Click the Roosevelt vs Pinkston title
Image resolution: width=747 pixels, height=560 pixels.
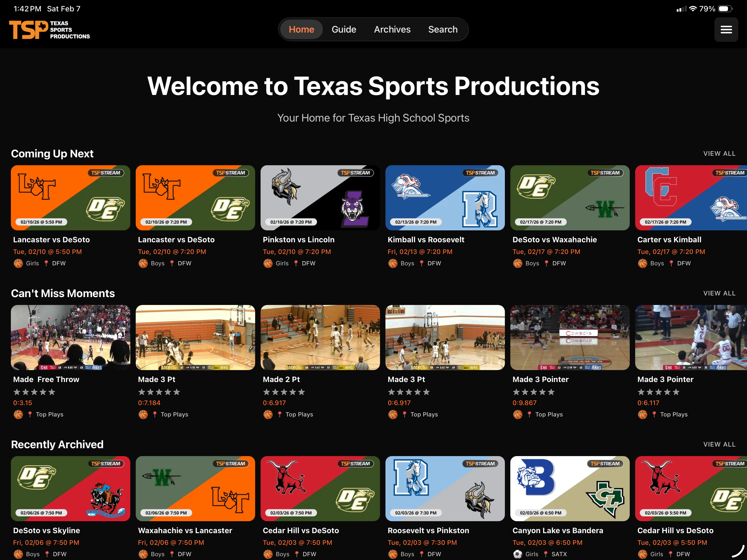428,531
